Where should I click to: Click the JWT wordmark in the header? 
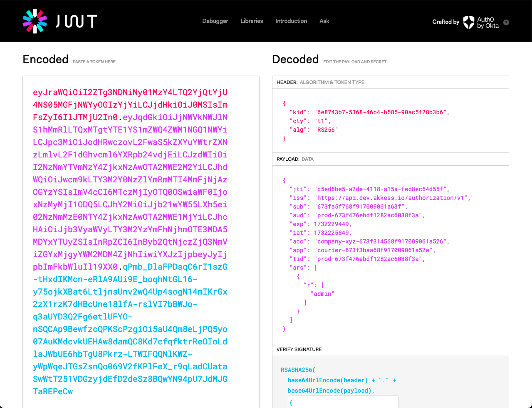77,21
